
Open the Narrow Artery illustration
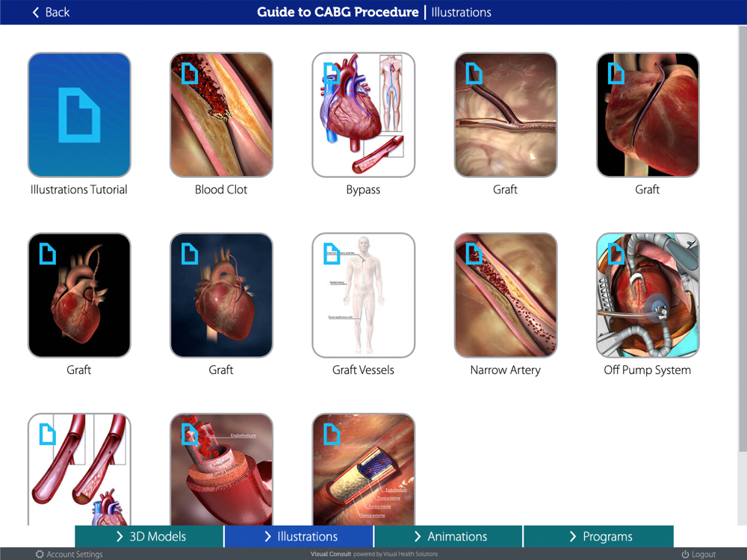[x=506, y=295]
